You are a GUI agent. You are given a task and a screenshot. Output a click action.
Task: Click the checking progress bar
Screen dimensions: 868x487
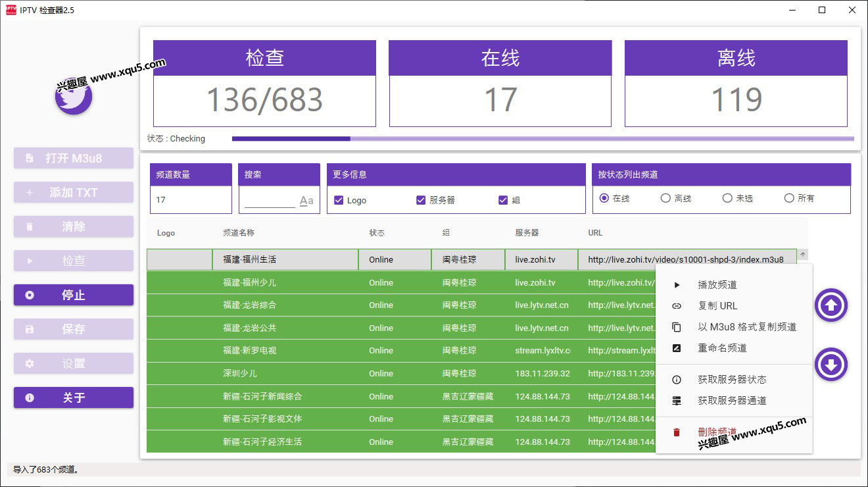tap(542, 139)
